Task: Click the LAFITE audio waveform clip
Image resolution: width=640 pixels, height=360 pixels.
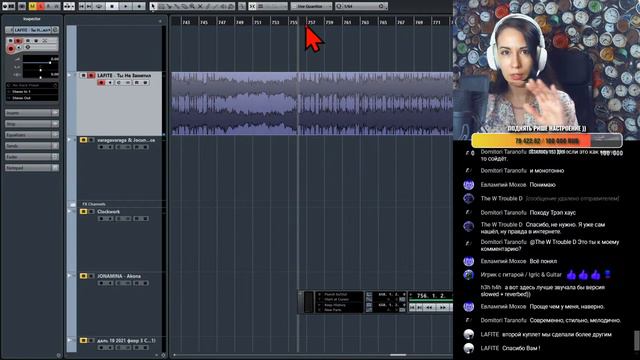Action: click(312, 103)
